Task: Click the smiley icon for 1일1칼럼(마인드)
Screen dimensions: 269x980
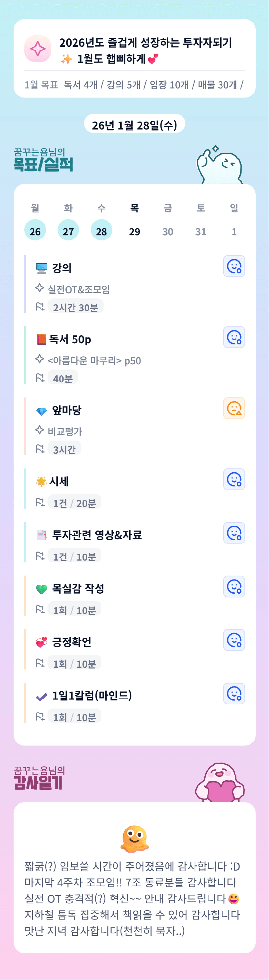Action: coord(234,694)
